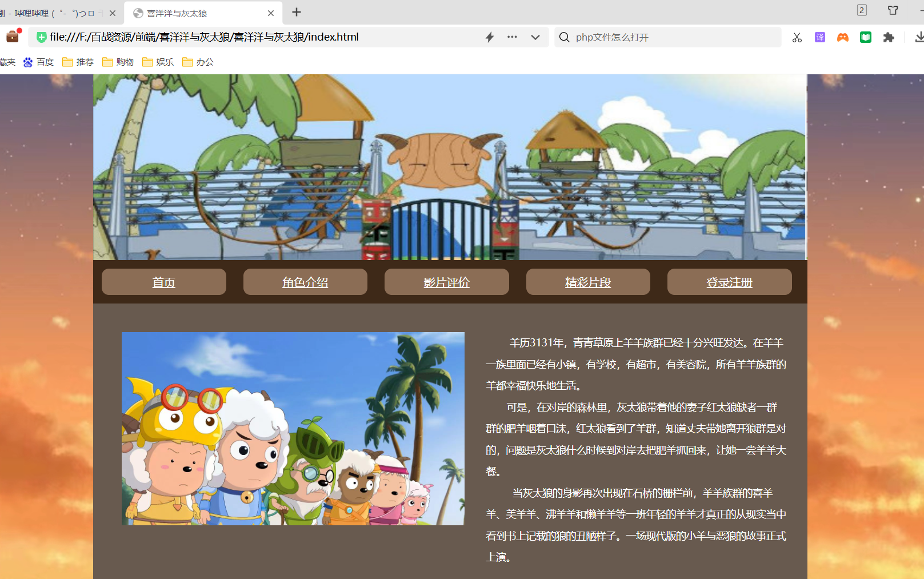Click the paragraph starting with 羊历3131年
Screen dimensions: 924x579
pyautogui.click(x=636, y=364)
